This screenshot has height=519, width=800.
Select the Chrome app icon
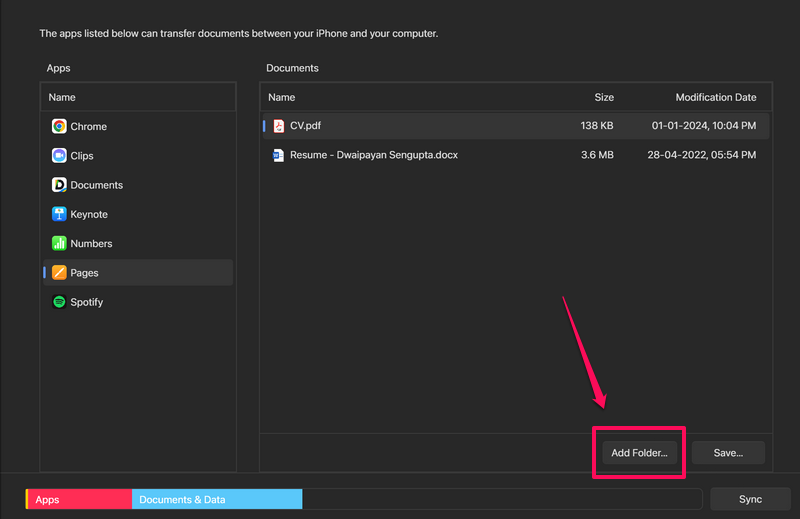click(60, 127)
